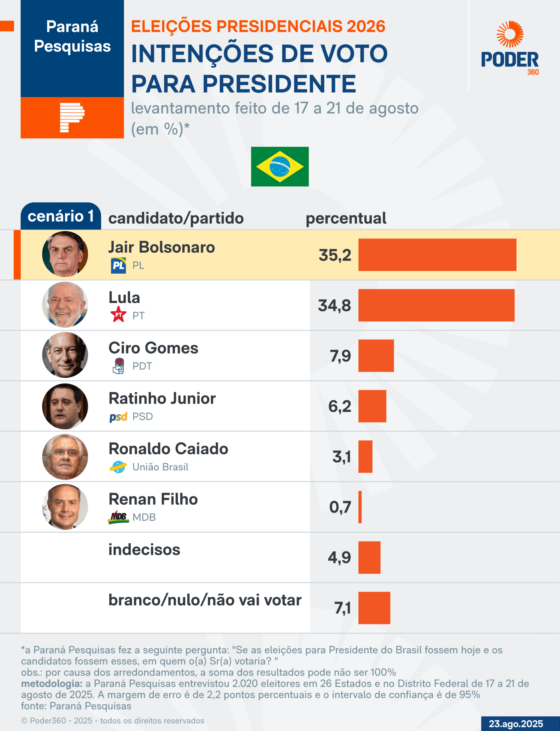The height and width of the screenshot is (731, 560).
Task: Click Ratinho Junior's portrait photo
Action: [65, 406]
